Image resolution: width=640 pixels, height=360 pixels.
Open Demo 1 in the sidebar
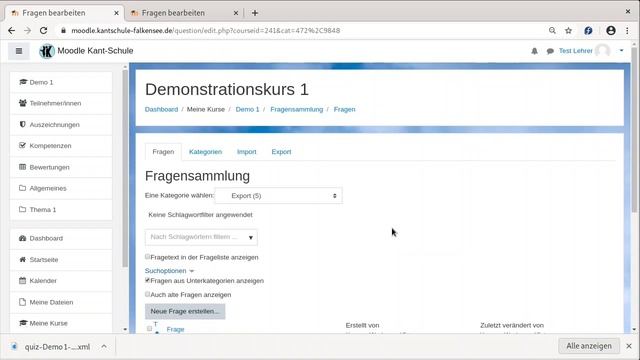coord(61,82)
